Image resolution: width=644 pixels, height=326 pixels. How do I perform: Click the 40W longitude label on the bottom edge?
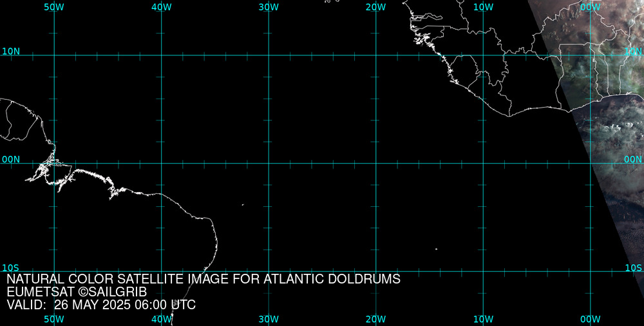[162, 320]
